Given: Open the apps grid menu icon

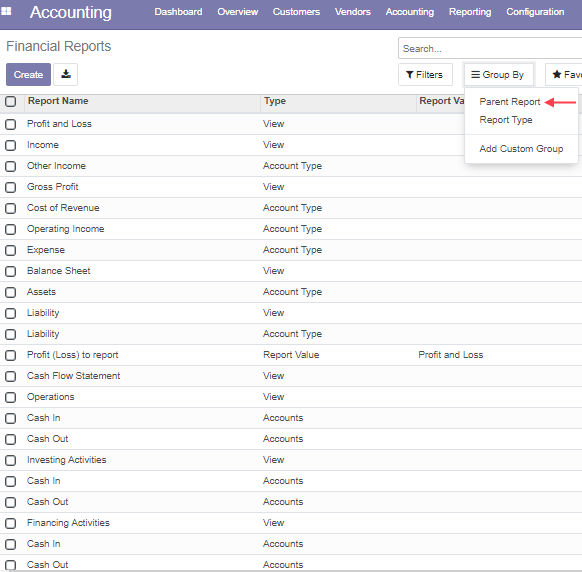Looking at the screenshot, I should point(6,12).
